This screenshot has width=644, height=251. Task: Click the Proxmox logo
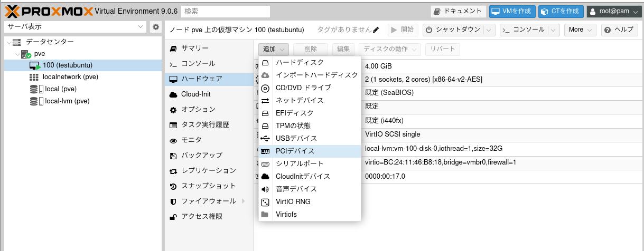point(49,11)
